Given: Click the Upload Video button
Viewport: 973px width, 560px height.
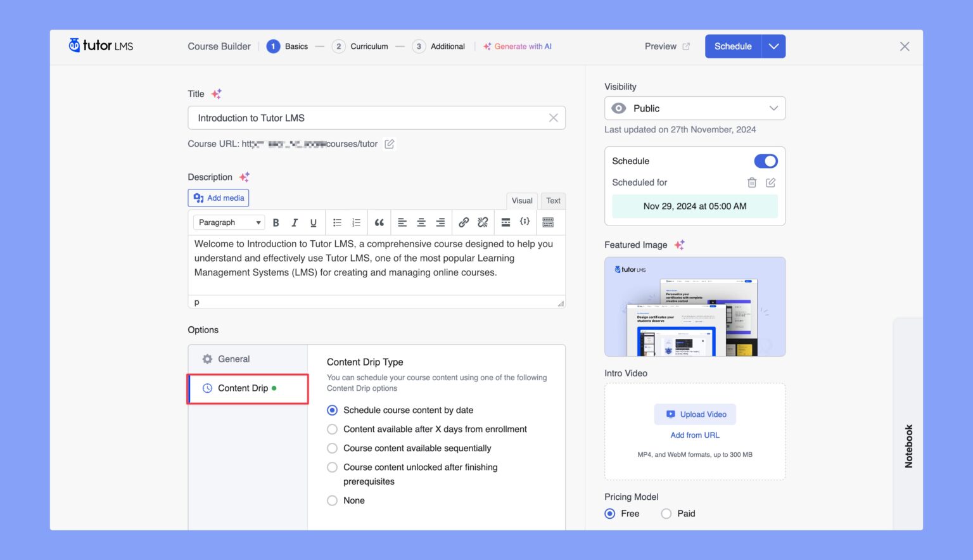Looking at the screenshot, I should pos(695,414).
